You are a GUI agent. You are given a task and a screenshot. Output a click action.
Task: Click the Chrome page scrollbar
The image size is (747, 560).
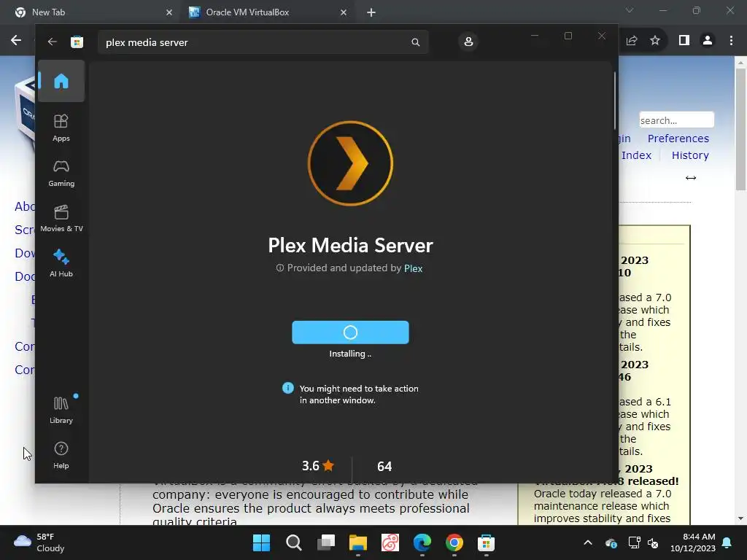coord(740,129)
